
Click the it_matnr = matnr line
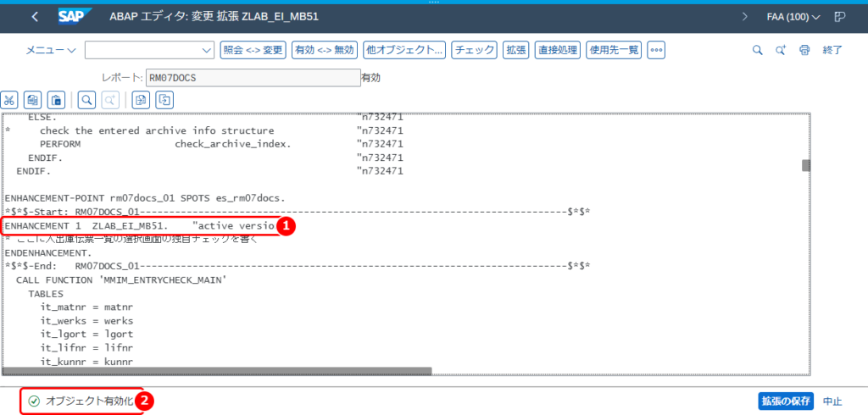click(87, 307)
